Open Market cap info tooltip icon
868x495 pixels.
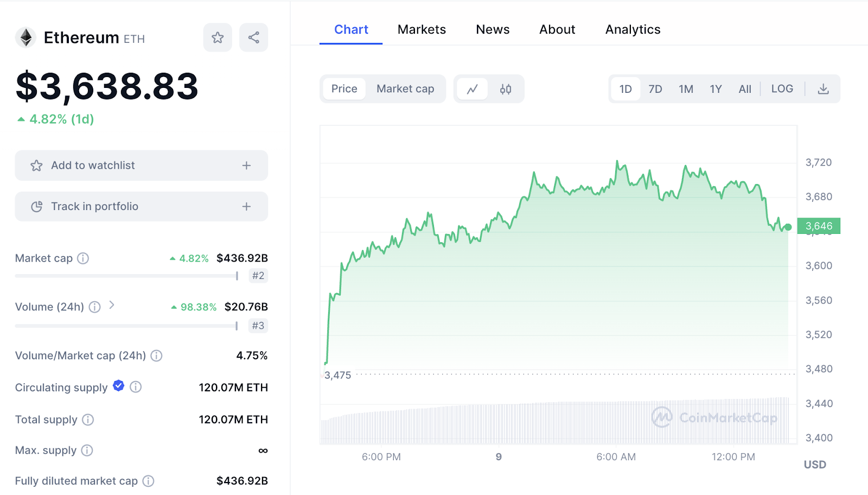click(83, 258)
